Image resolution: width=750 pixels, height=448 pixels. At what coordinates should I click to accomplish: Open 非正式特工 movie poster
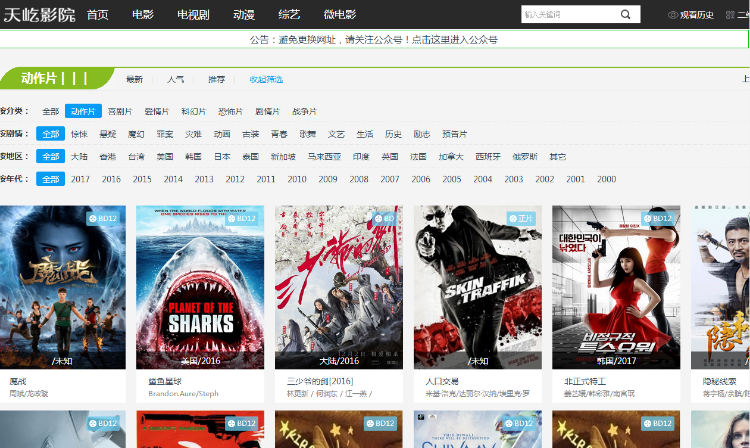(x=616, y=287)
